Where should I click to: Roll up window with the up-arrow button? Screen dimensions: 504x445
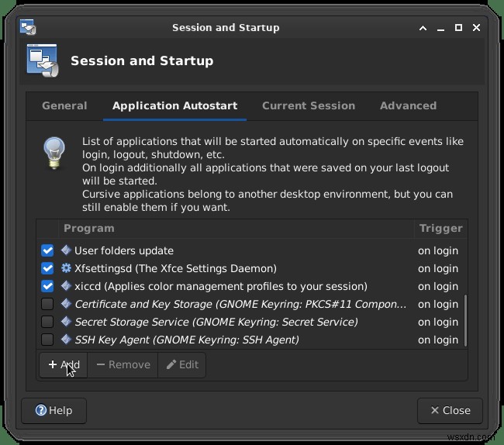(423, 28)
